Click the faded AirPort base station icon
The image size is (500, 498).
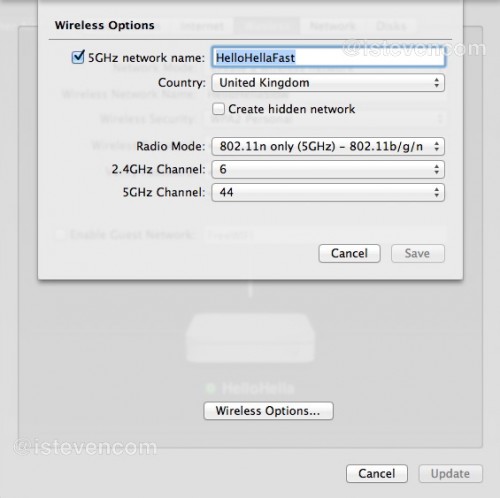250,338
